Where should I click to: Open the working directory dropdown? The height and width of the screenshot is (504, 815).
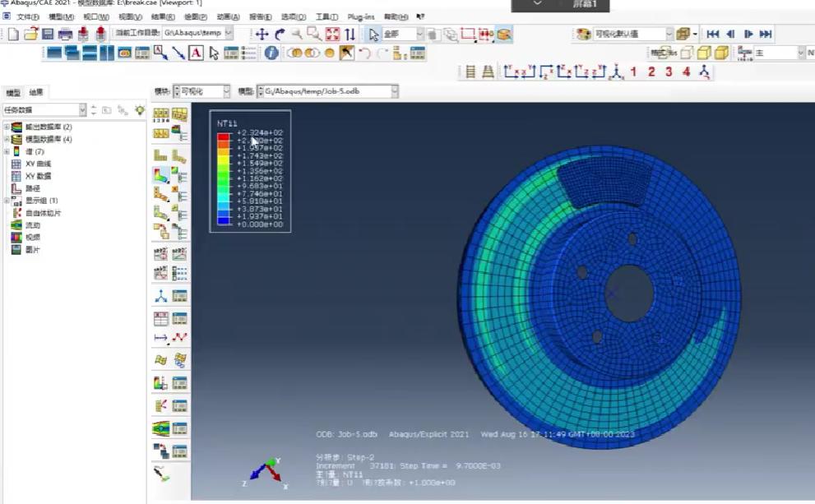point(228,33)
